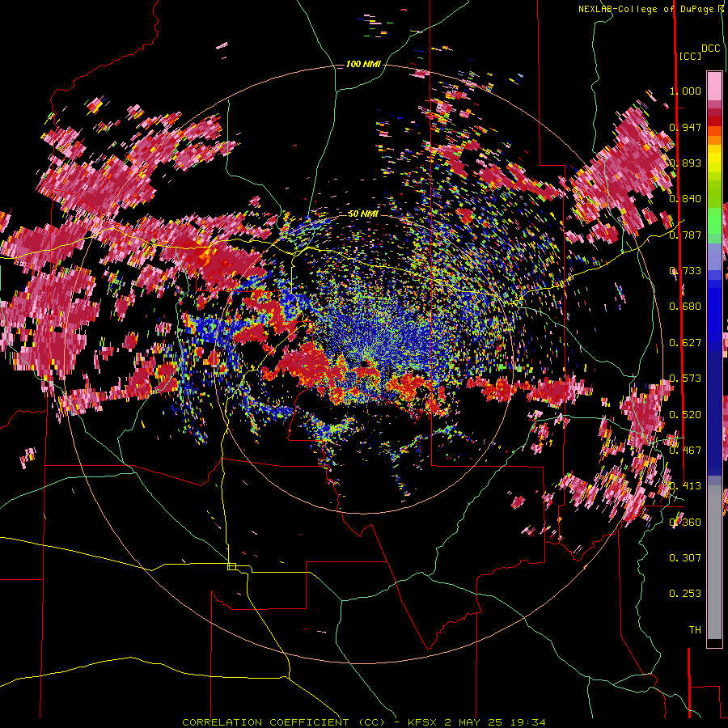The image size is (728, 728).
Task: Click the 100 NMI range ring label
Action: [x=363, y=64]
